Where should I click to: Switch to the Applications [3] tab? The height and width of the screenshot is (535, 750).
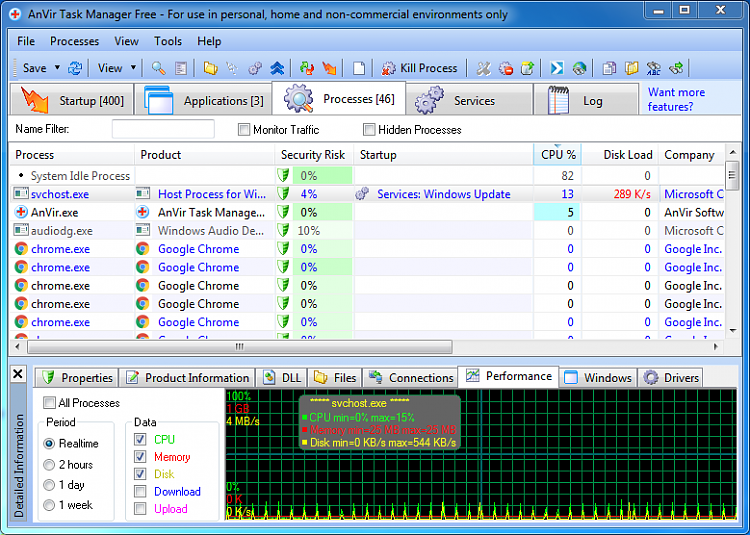pyautogui.click(x=203, y=100)
